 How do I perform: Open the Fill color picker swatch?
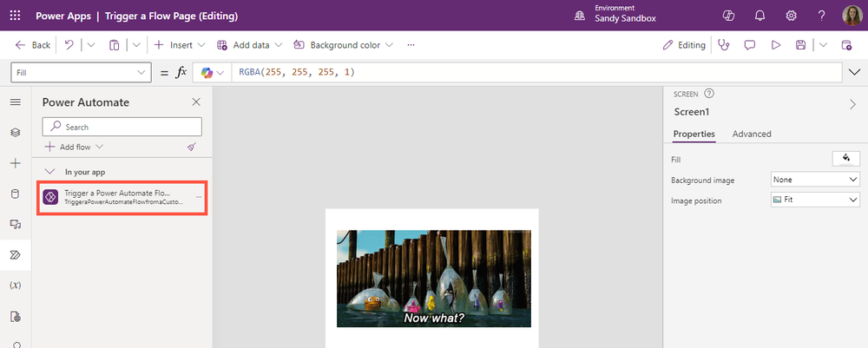845,159
